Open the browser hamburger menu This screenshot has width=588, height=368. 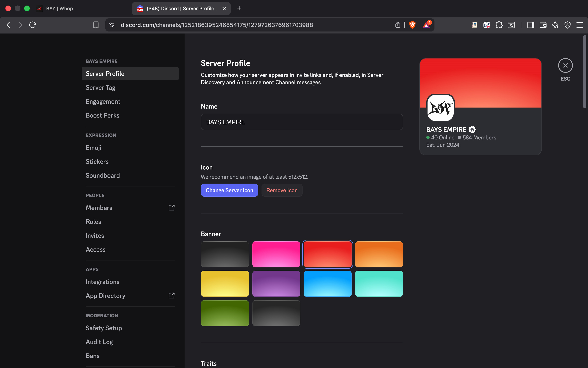click(580, 25)
